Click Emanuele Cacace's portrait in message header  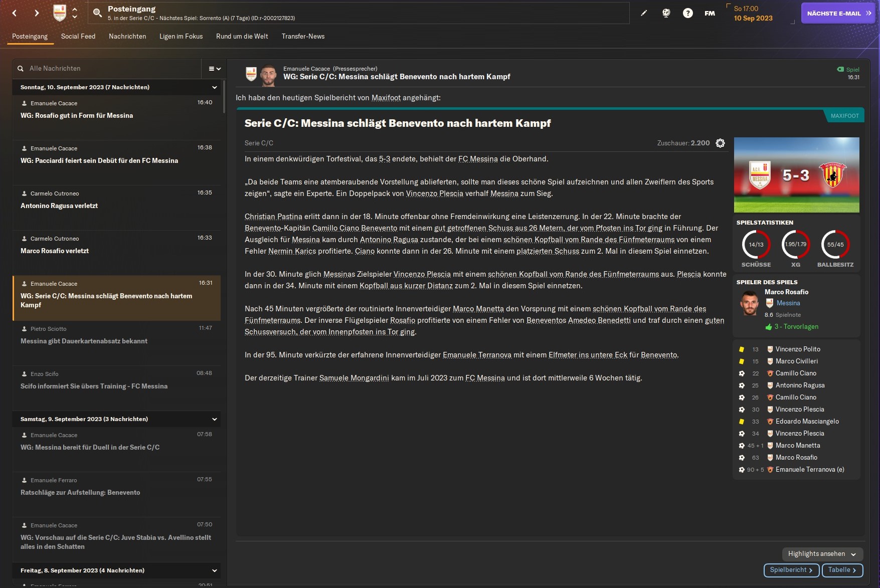[269, 75]
